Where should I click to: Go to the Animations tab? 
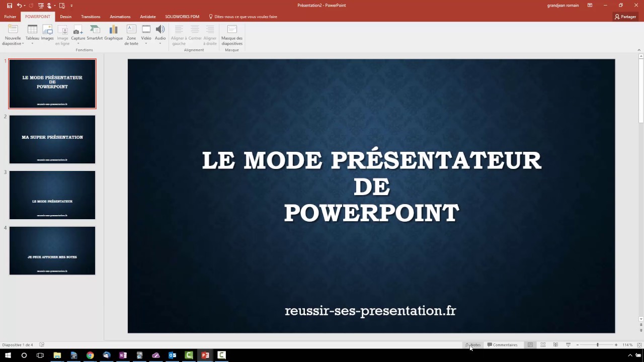[x=120, y=17]
